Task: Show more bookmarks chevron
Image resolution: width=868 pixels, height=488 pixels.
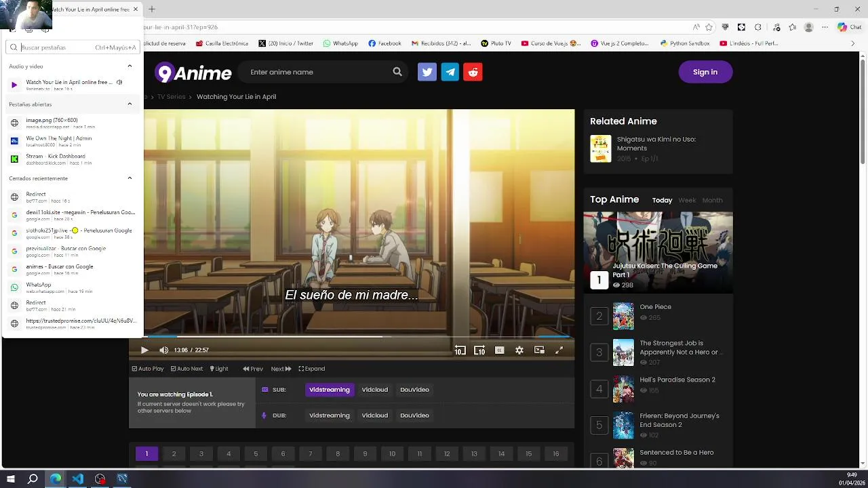Action: pos(854,43)
